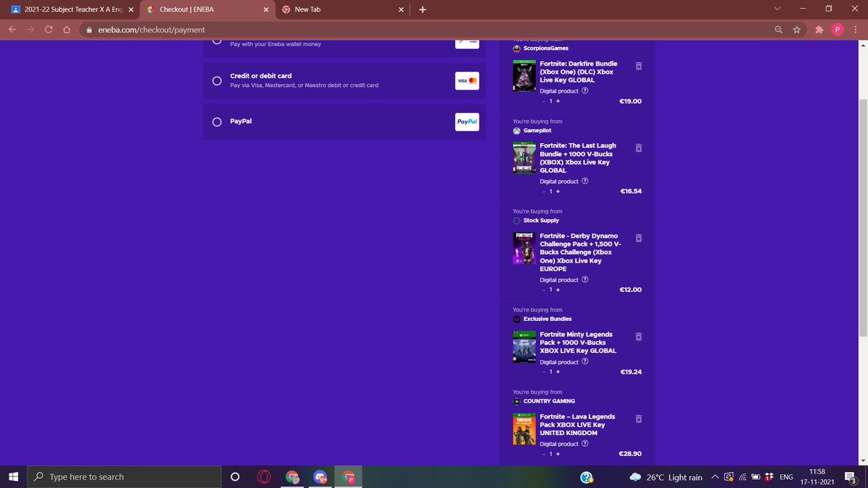Click the page vertical scrollbar

(x=863, y=217)
